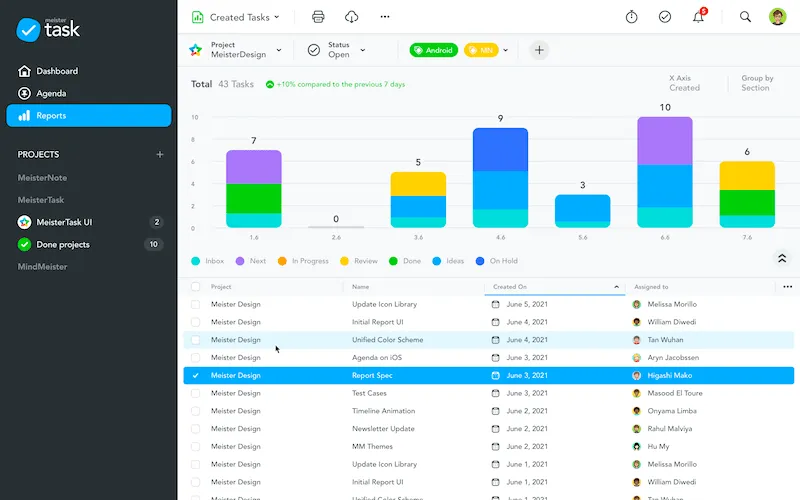
Task: Toggle the Next legend color
Action: [240, 261]
